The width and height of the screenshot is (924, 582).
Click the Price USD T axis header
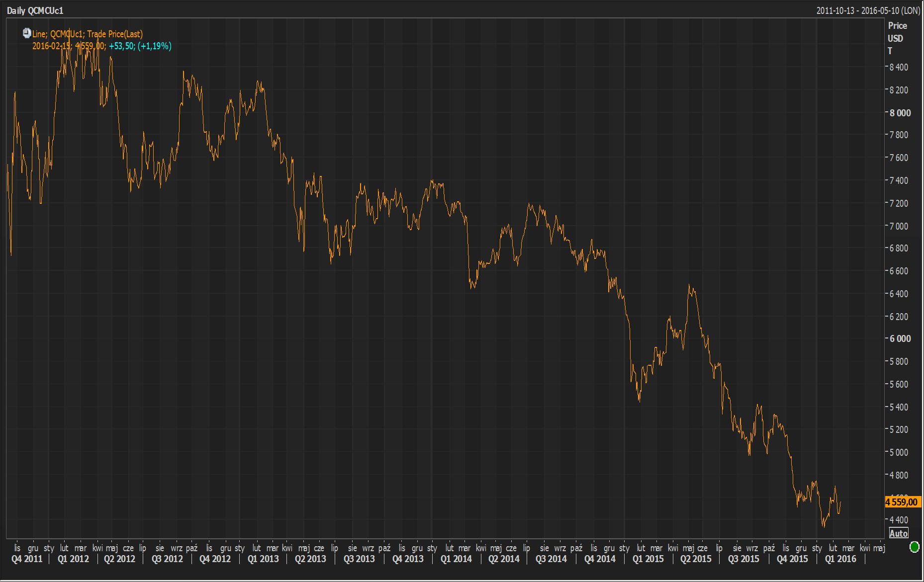click(x=898, y=38)
